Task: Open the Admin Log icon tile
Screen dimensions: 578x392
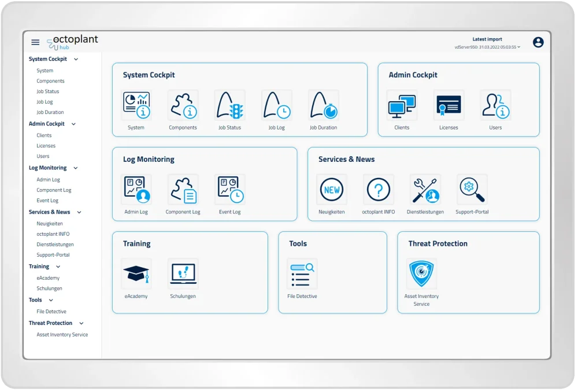Action: [x=136, y=190]
